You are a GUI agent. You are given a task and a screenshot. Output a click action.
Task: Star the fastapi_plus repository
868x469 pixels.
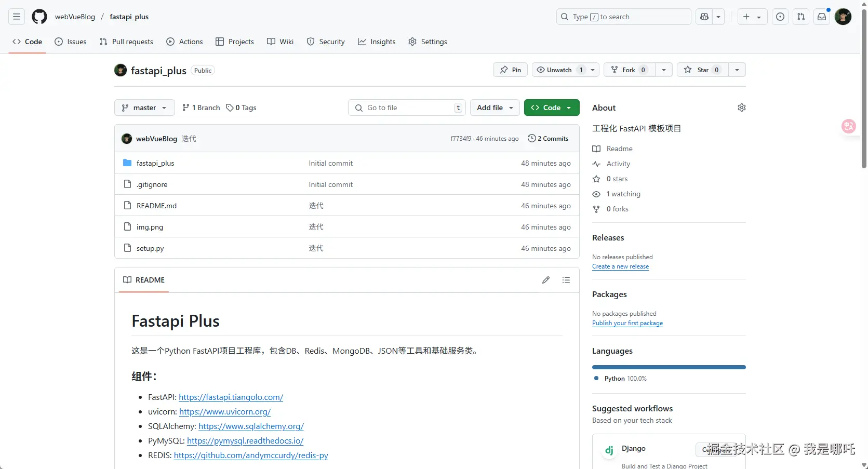click(x=702, y=70)
